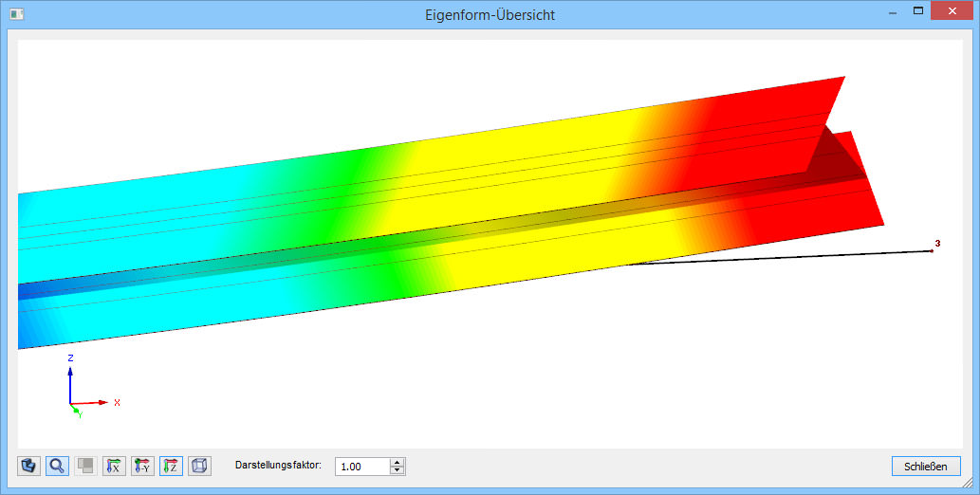
Task: Open the window system menu icon
Action: point(17,13)
